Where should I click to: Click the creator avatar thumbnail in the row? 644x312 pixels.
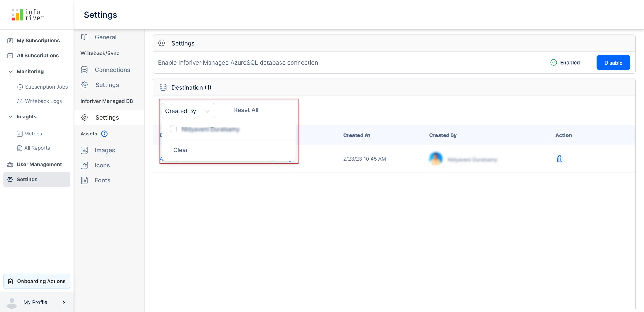coord(436,158)
